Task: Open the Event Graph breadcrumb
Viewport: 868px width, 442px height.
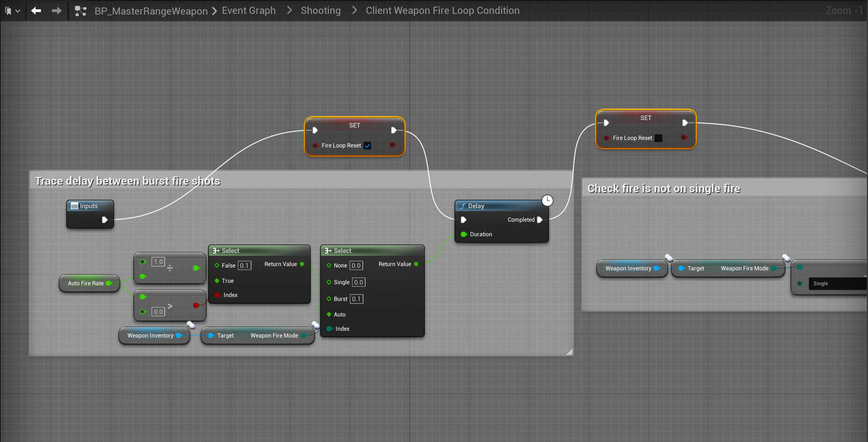Action: click(249, 11)
